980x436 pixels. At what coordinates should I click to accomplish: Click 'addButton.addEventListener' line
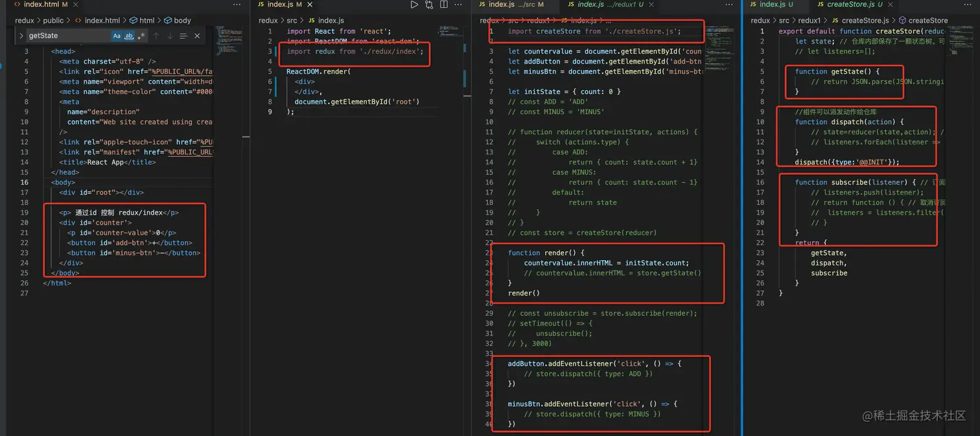[594, 363]
